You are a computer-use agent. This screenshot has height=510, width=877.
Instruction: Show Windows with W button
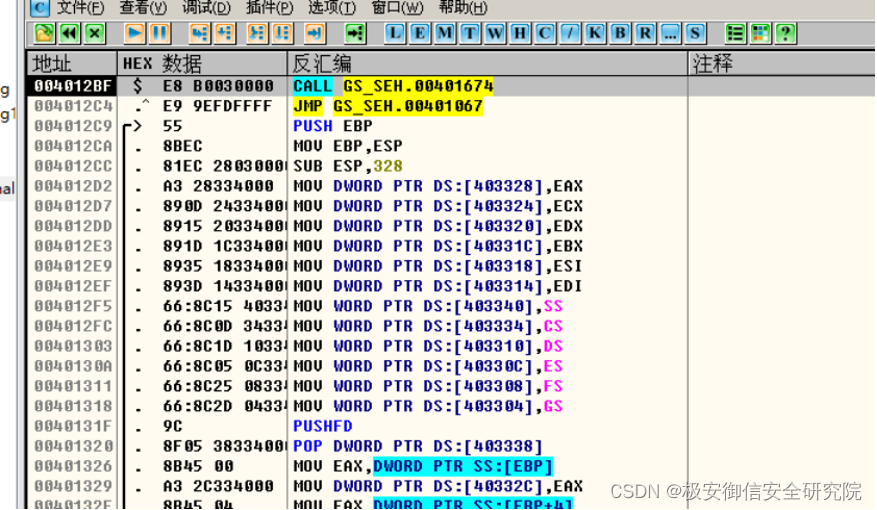tap(495, 34)
